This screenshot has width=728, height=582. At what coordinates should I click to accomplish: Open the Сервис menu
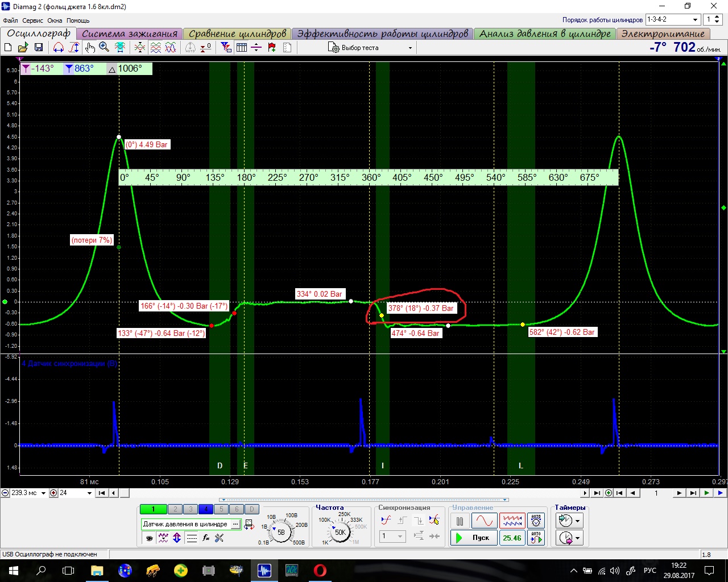pos(32,20)
